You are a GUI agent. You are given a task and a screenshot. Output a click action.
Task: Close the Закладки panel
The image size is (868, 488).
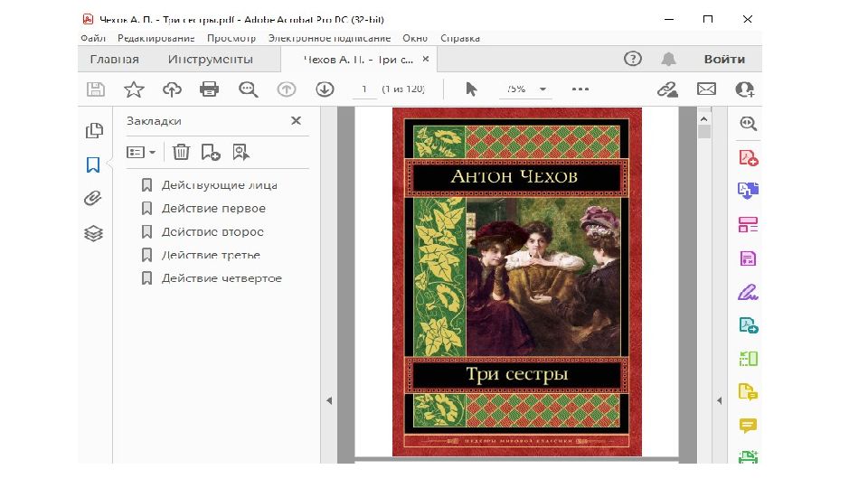[x=297, y=120]
